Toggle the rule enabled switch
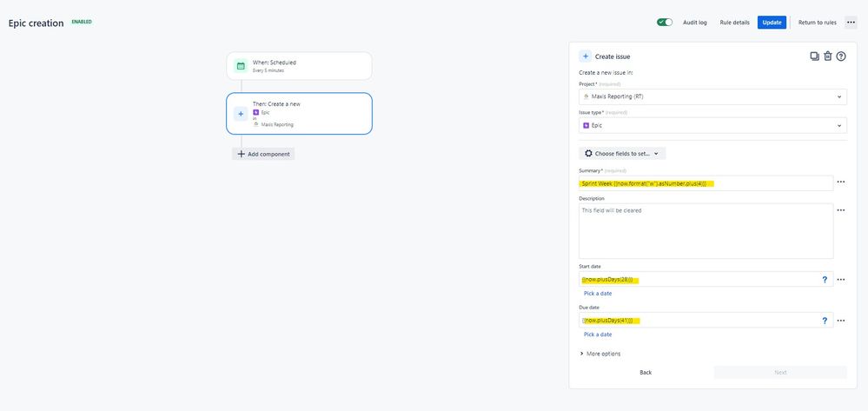This screenshot has width=868, height=411. pyautogui.click(x=665, y=22)
